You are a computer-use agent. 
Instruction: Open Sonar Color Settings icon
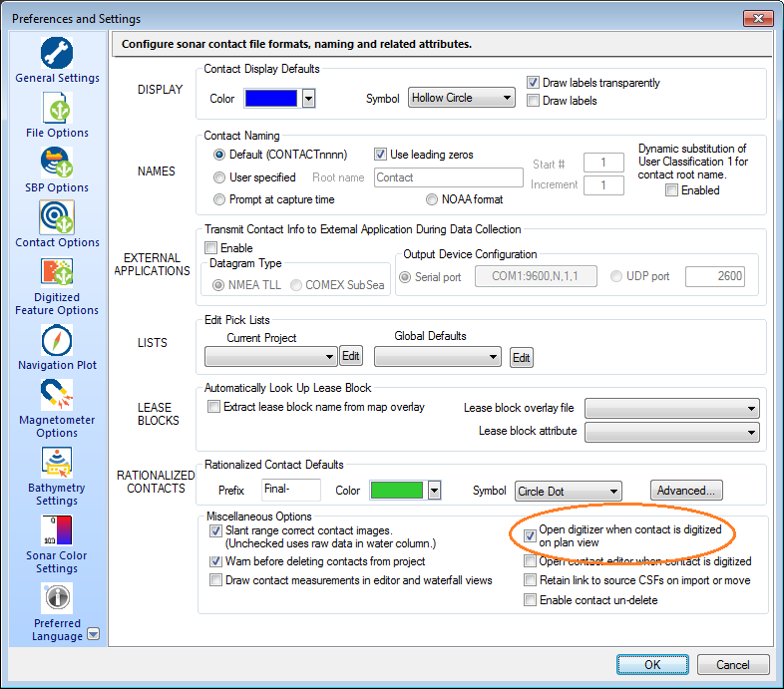pyautogui.click(x=57, y=531)
